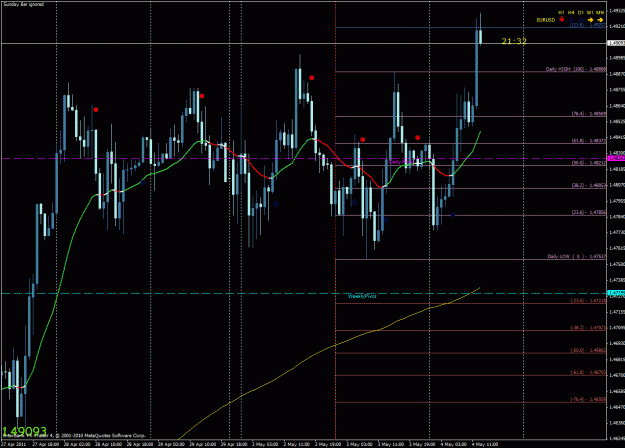Select the Daily LOW (0) level label
Viewport: 625px width, 448px height.
coord(577,256)
